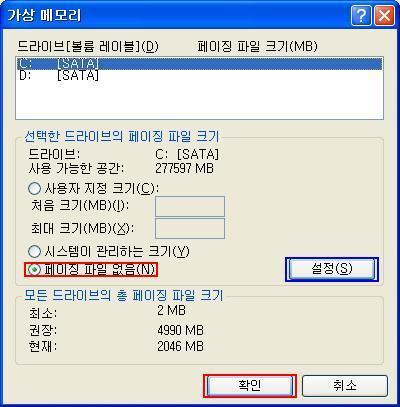Click the empty area of the drive list
This screenshot has height=407, width=400.
click(199, 100)
